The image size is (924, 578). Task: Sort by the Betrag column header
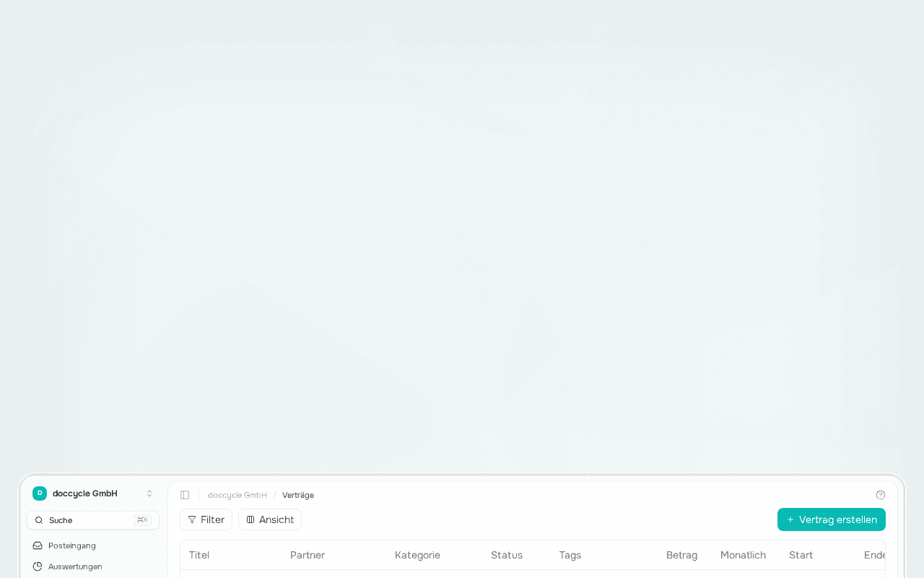pos(681,555)
